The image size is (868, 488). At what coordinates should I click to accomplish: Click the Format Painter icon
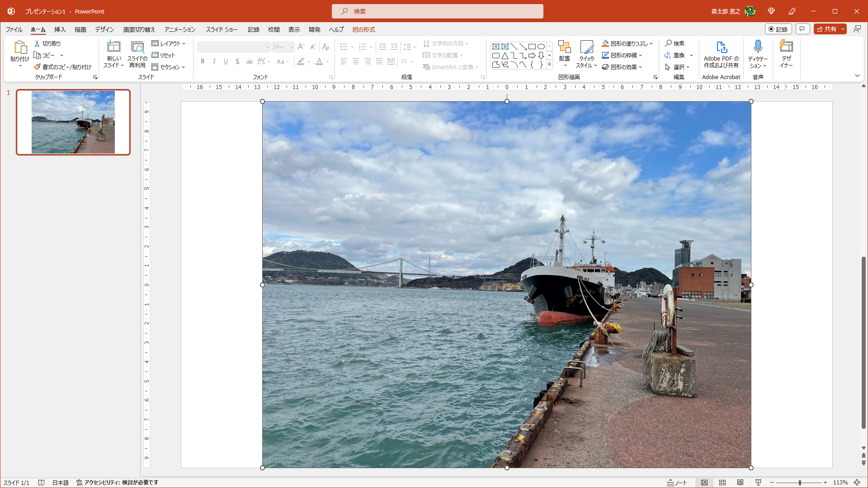pos(38,67)
